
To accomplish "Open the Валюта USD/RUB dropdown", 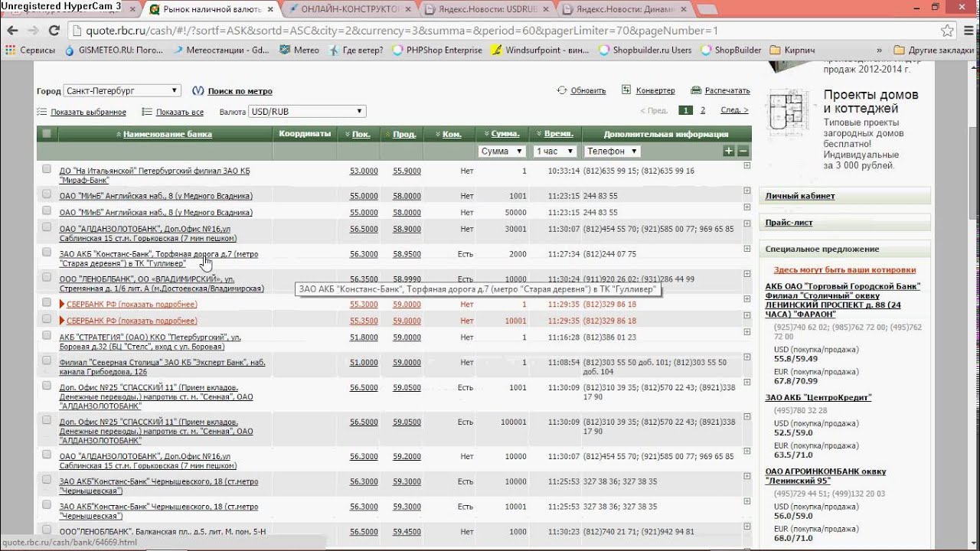I will point(307,112).
